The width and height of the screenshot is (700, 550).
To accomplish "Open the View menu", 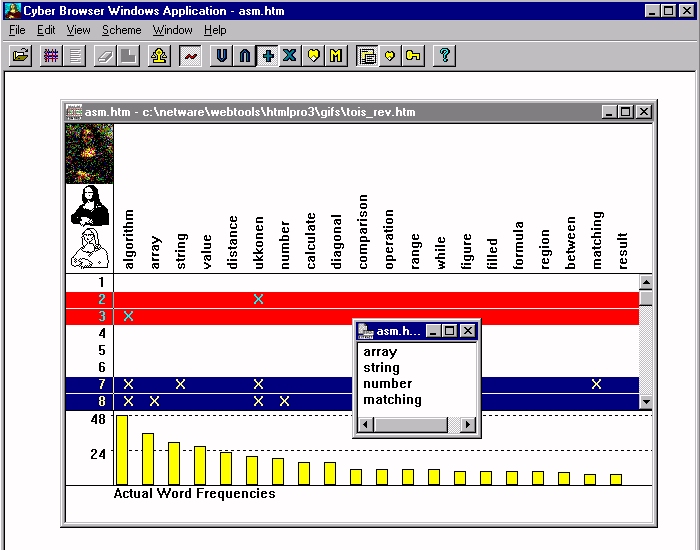I will tap(78, 30).
